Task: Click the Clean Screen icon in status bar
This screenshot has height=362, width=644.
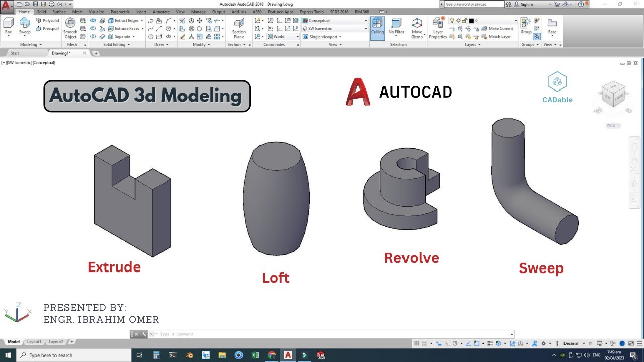Action: [x=631, y=343]
